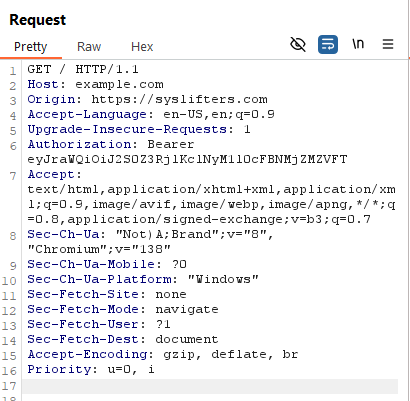Switch to the Hex tab

click(x=142, y=47)
